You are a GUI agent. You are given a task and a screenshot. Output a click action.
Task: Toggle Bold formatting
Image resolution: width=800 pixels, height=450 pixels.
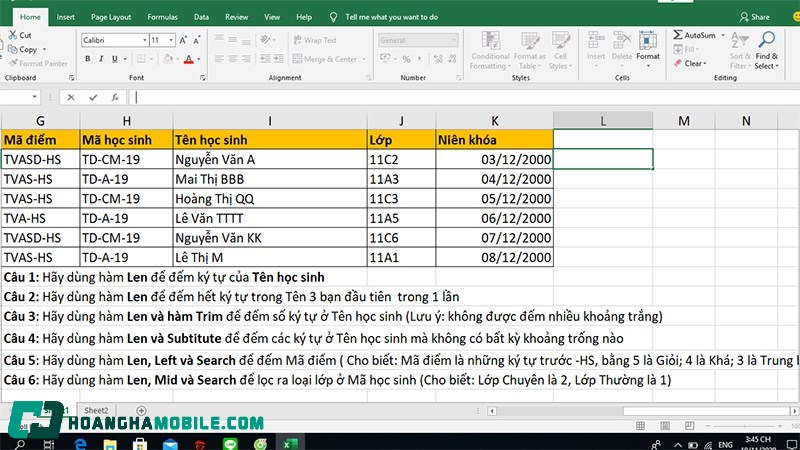pyautogui.click(x=86, y=59)
